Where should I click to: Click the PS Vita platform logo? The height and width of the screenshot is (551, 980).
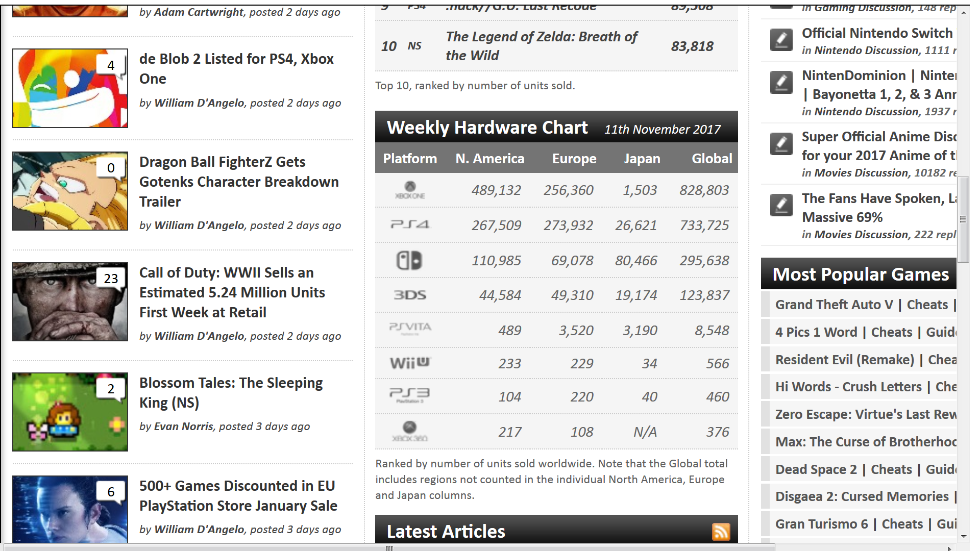(410, 328)
